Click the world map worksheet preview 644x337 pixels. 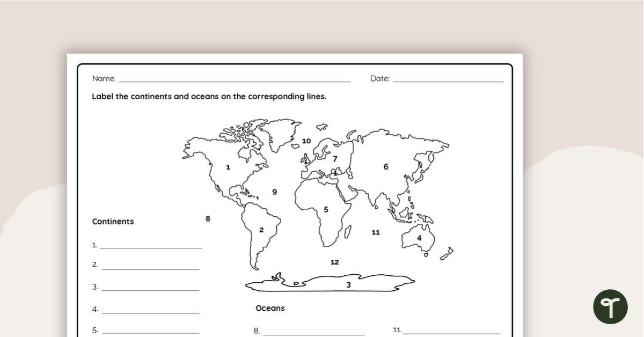click(x=295, y=195)
